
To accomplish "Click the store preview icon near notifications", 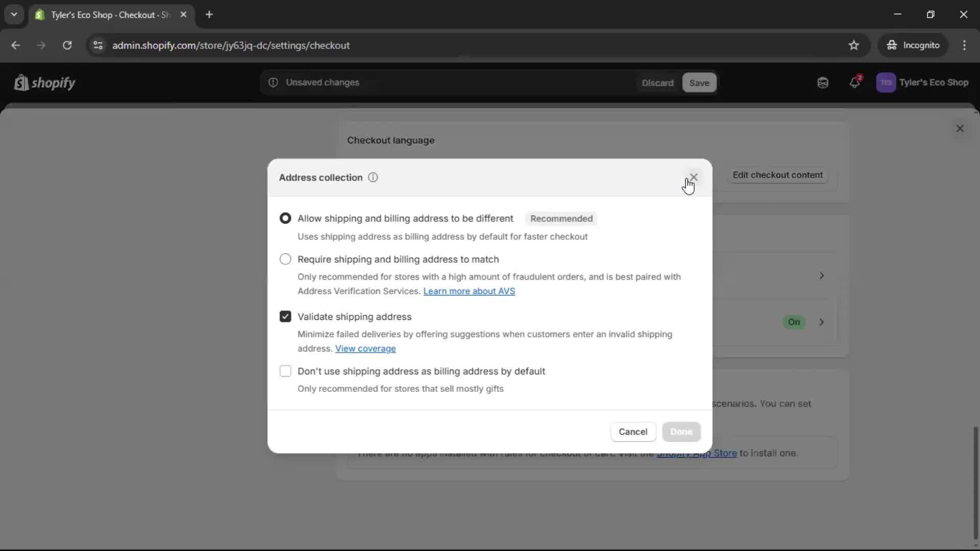I will (822, 83).
